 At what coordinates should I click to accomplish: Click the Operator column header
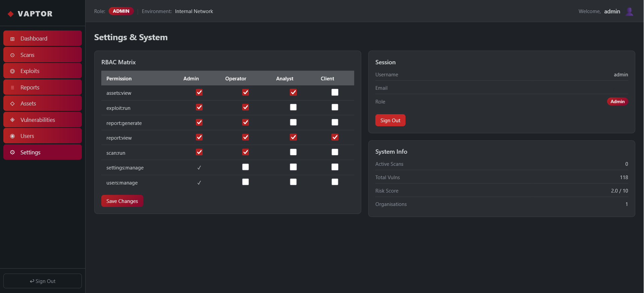[235, 78]
